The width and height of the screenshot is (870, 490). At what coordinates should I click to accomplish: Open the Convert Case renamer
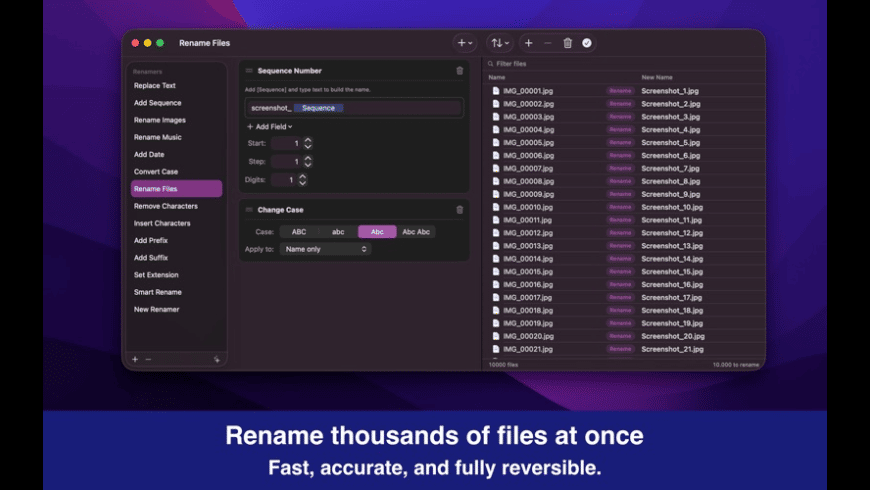point(176,171)
